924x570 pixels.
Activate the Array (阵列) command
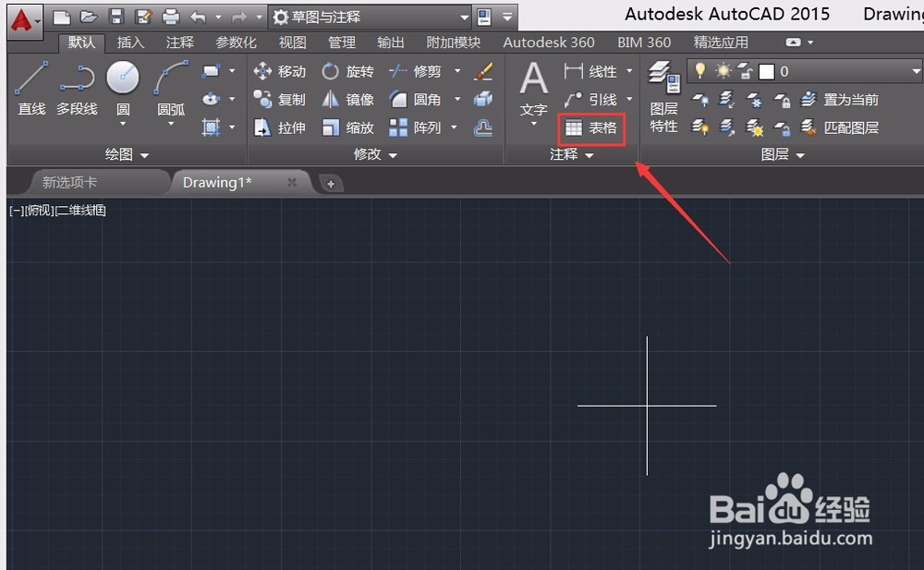416,127
